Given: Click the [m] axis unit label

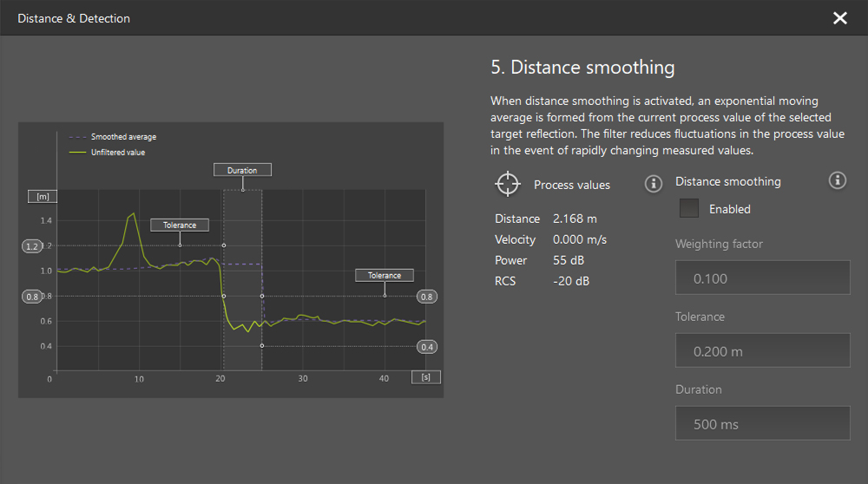Looking at the screenshot, I should [41, 196].
